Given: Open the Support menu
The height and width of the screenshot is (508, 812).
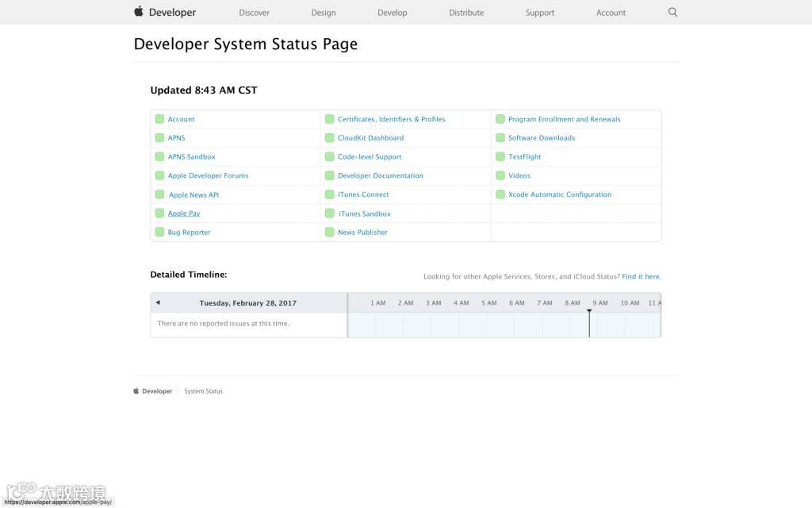Looking at the screenshot, I should coord(539,13).
